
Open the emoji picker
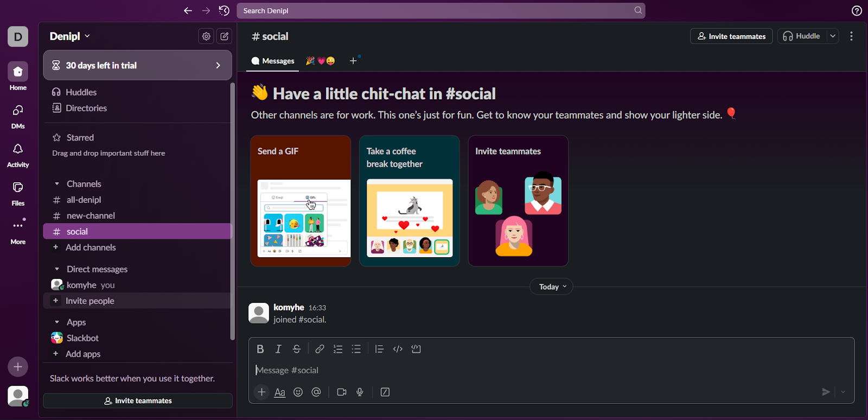(x=298, y=392)
